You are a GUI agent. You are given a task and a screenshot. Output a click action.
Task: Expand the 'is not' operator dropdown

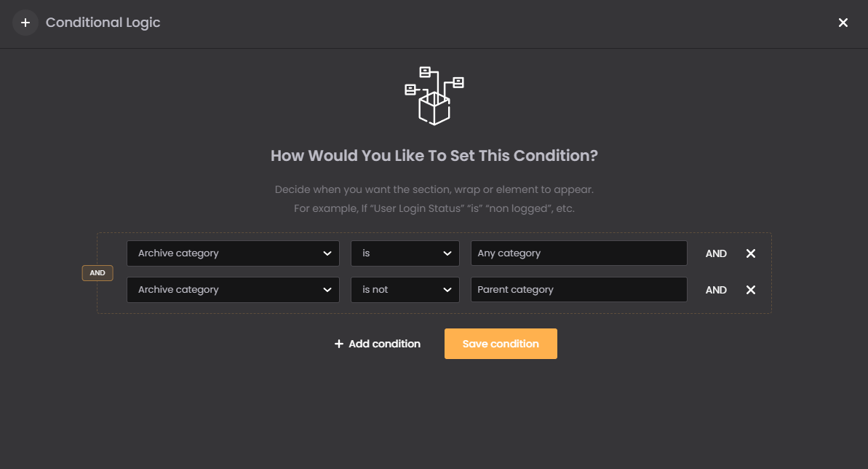[x=405, y=290]
